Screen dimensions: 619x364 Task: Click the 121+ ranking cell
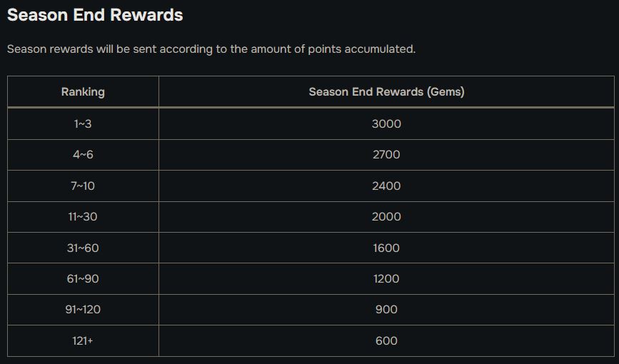coord(83,341)
